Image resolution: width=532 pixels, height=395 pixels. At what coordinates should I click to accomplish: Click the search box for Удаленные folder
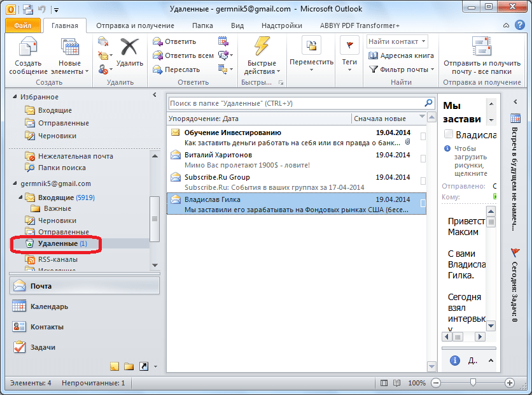(x=296, y=103)
